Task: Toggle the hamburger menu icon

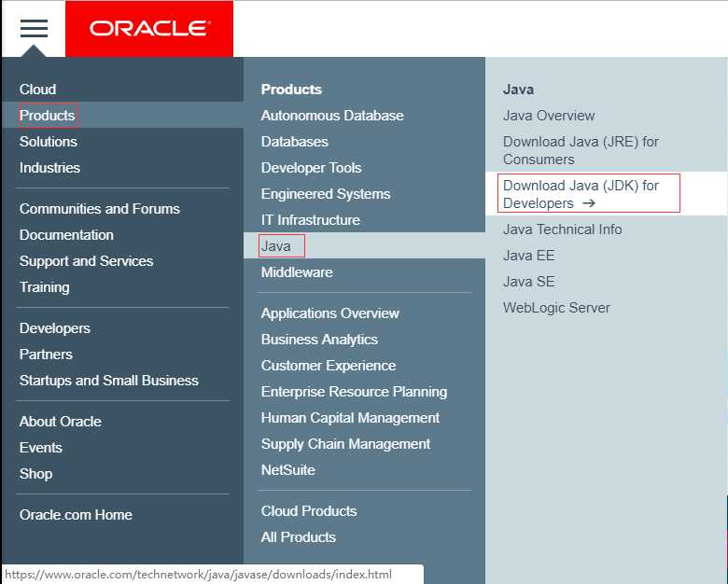Action: 34,28
